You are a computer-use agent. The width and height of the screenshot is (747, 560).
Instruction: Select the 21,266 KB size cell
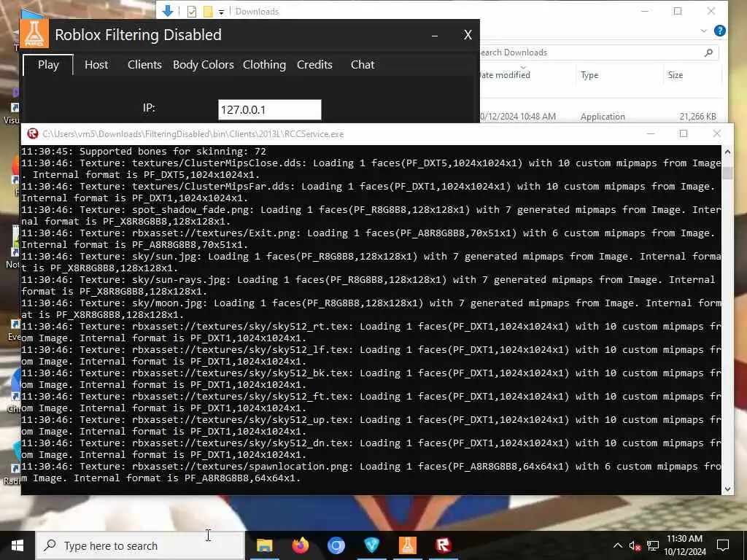click(x=697, y=117)
